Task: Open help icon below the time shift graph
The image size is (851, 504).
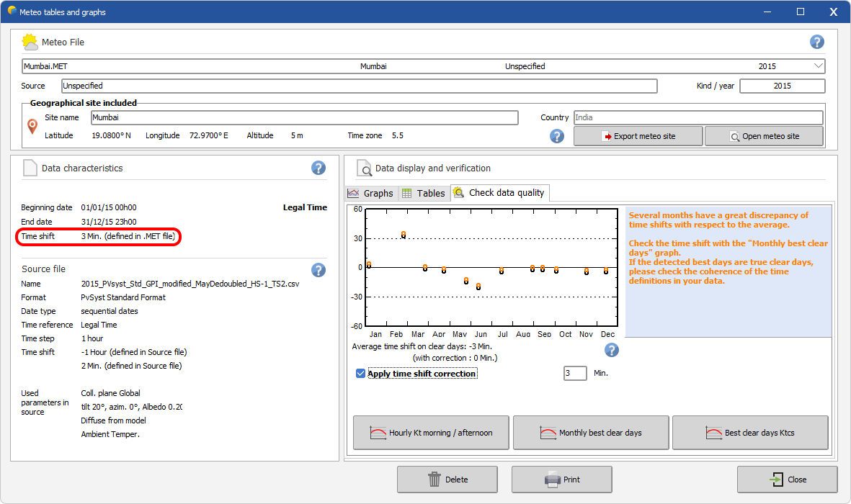Action: 612,350
